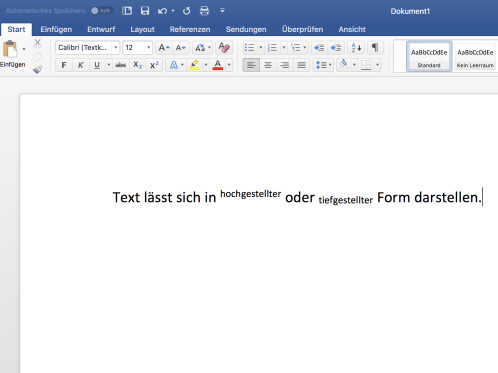The height and width of the screenshot is (373, 498).
Task: Expand the paste options arrow
Action: pos(24,49)
